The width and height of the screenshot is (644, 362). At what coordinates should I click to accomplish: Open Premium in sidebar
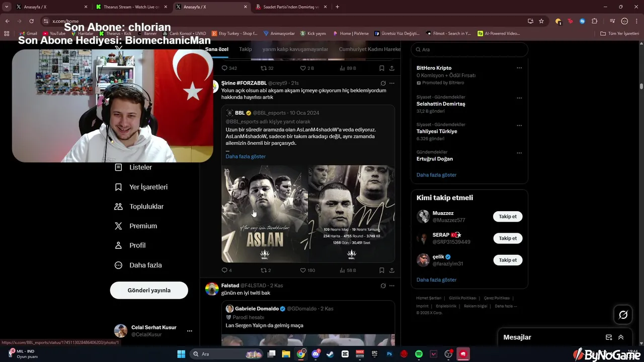tap(136, 226)
